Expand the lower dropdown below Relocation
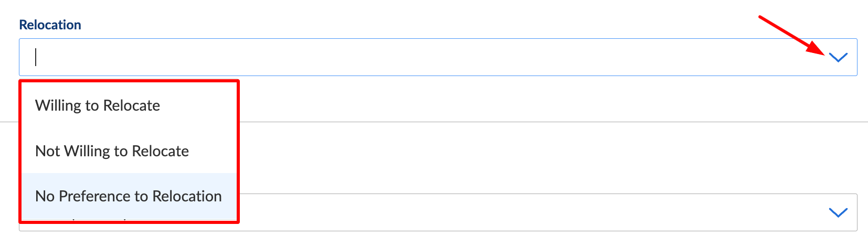This screenshot has width=868, height=236. point(838,212)
